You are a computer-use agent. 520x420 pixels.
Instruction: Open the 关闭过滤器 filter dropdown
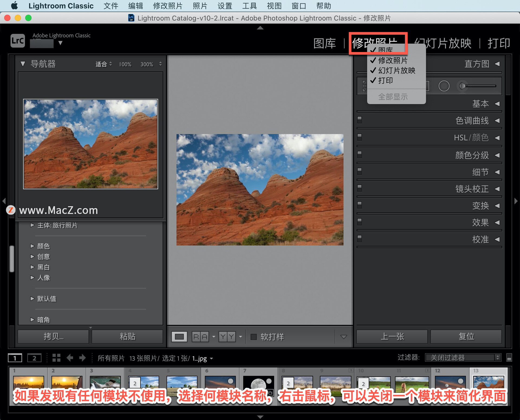[463, 358]
